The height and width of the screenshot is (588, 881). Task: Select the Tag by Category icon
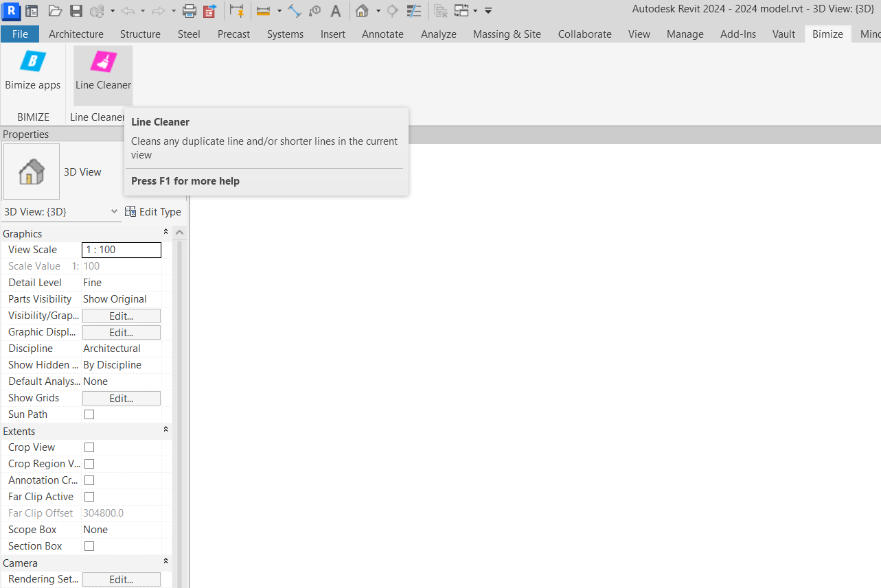[315, 11]
